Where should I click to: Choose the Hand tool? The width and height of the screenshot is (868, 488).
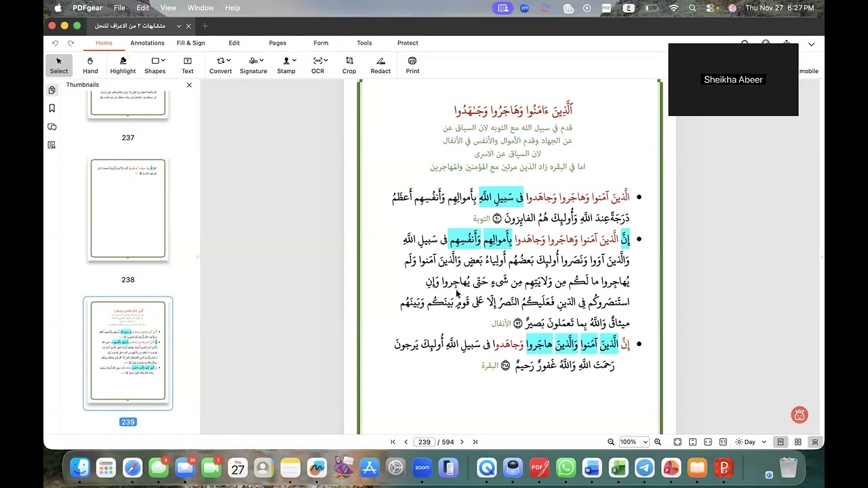(x=90, y=65)
